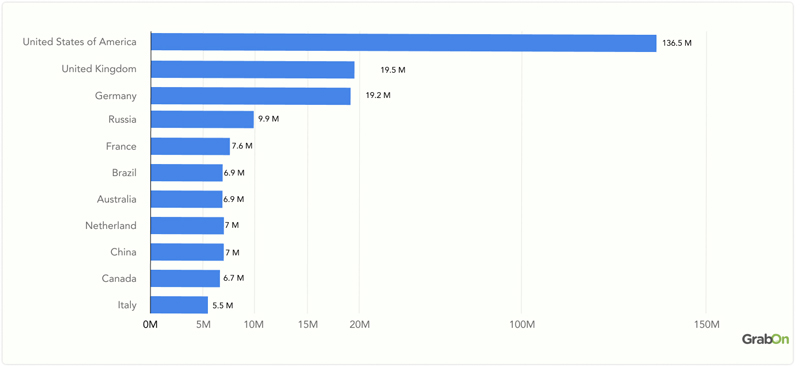Click the Netherland blue bar
Viewport: 800px width, 366px height.
pos(187,226)
